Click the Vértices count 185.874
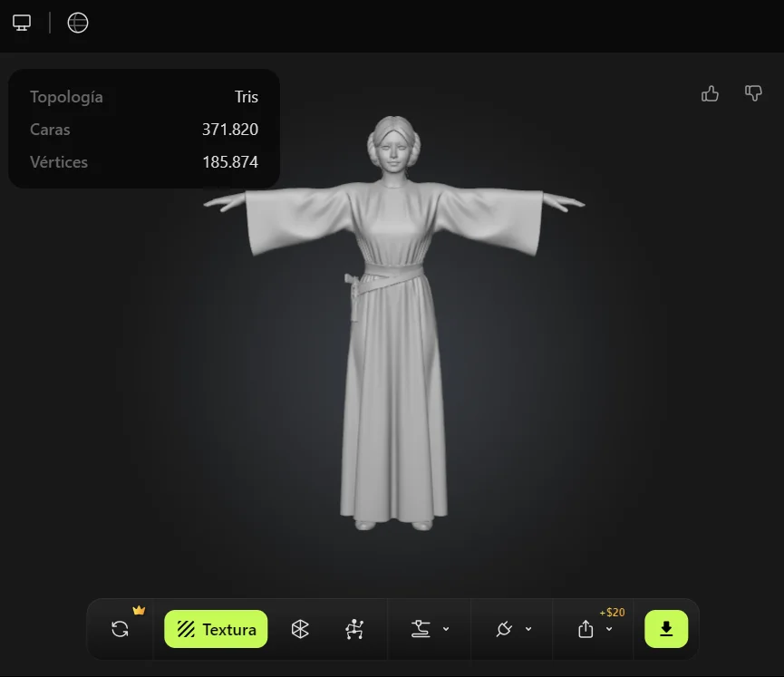 point(229,162)
